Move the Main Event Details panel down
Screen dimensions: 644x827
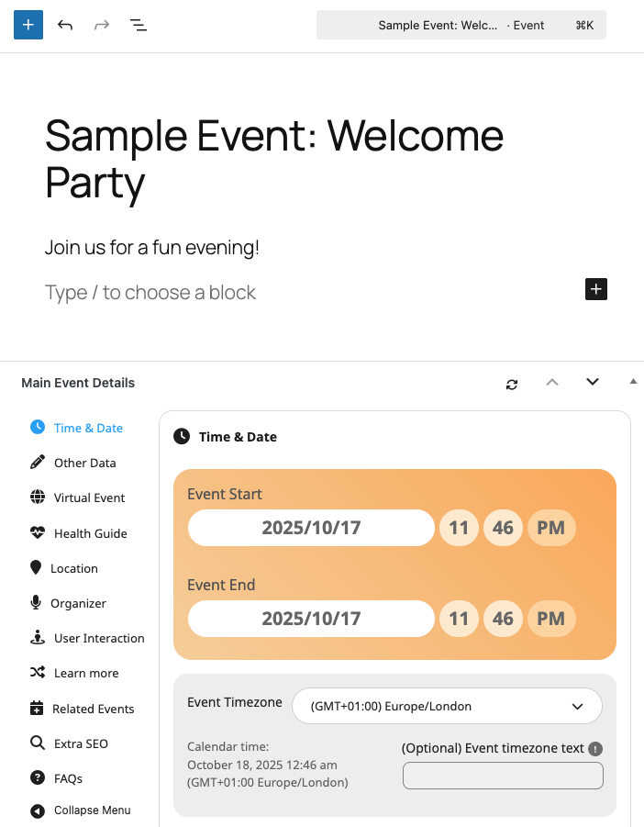(593, 383)
